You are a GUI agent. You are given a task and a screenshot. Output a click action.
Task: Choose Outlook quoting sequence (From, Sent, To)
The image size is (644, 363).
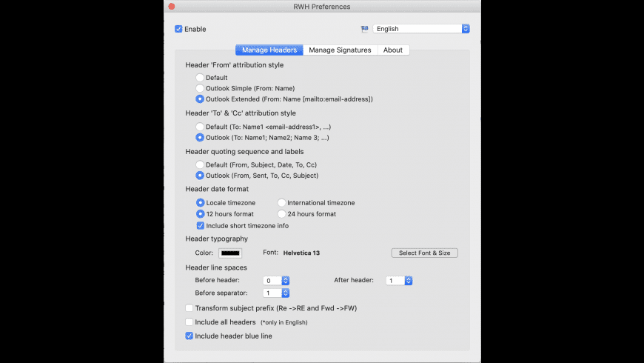[200, 175]
